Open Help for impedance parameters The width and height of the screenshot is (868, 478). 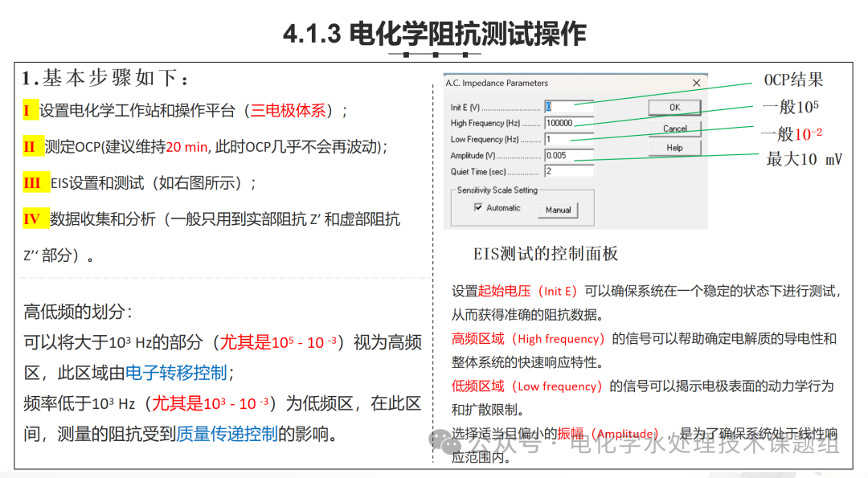[674, 148]
